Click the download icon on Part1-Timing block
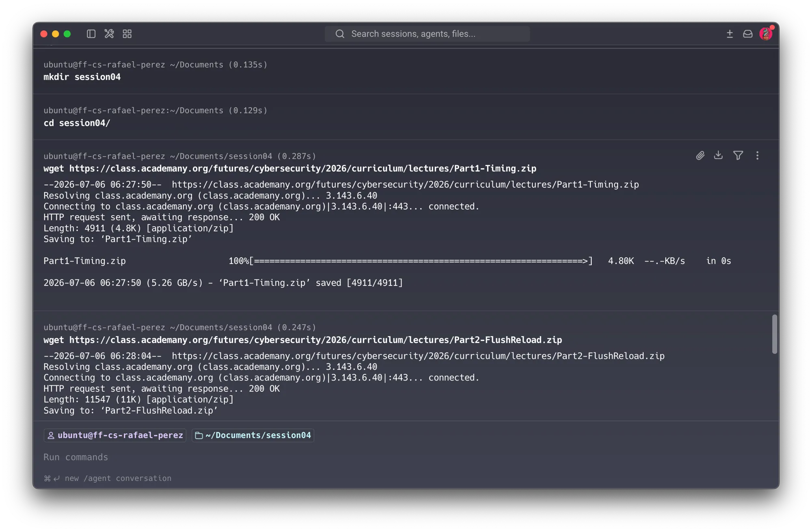The image size is (812, 532). 718,155
